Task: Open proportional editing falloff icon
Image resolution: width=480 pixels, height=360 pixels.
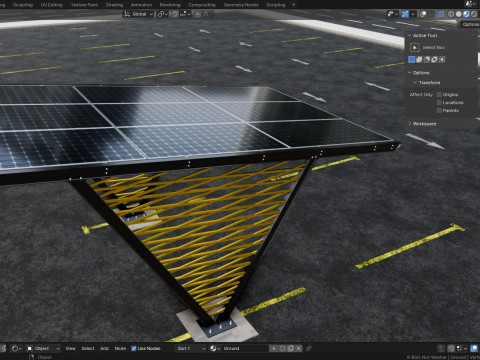Action: (206, 14)
